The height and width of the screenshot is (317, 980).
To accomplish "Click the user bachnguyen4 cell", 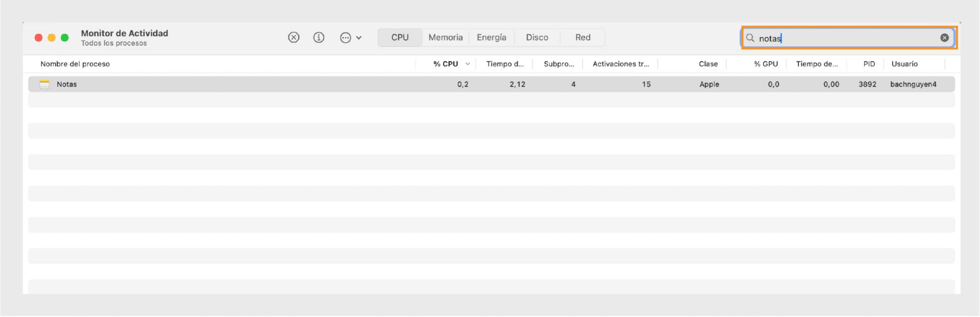I will (913, 84).
